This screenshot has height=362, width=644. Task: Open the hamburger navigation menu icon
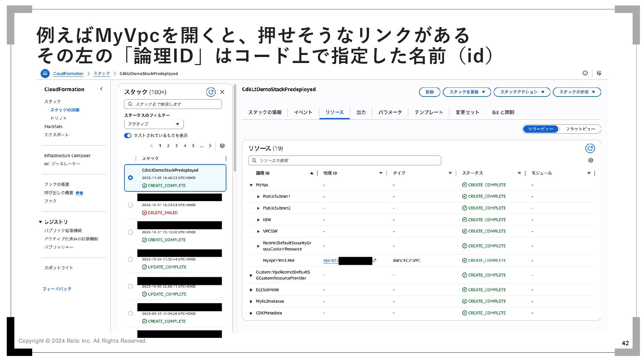point(45,73)
